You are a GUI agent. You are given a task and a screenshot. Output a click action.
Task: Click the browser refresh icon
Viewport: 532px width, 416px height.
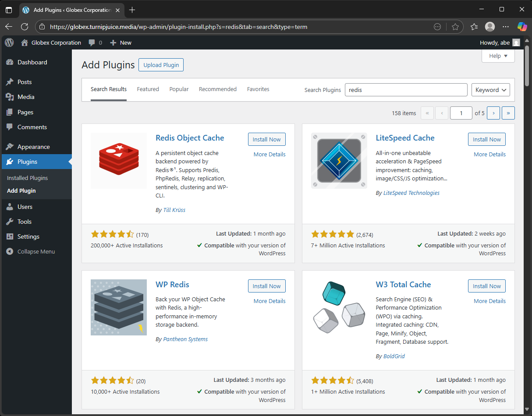point(25,27)
